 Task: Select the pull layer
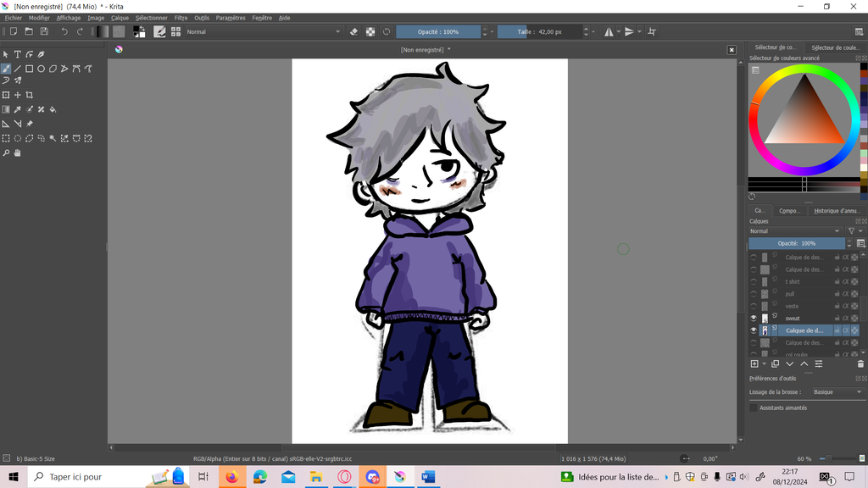[x=801, y=294]
